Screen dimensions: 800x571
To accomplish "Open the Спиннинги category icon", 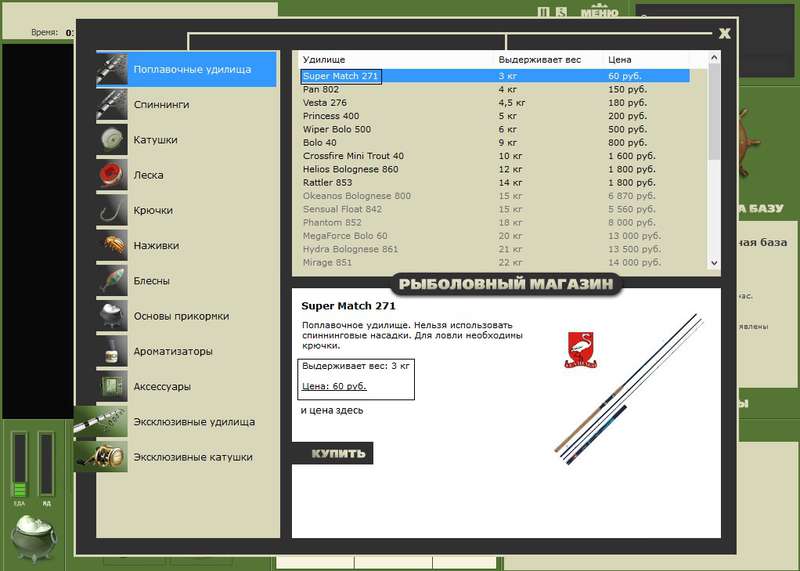I will tap(112, 105).
